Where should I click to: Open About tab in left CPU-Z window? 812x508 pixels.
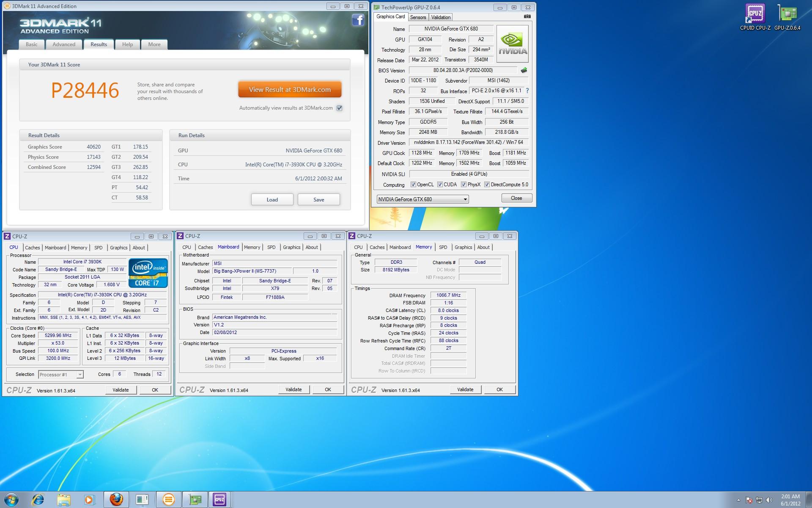[139, 248]
